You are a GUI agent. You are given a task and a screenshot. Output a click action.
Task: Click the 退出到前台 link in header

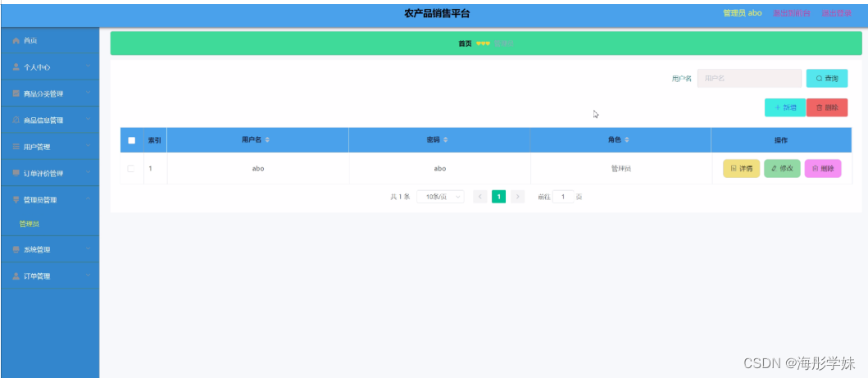(792, 13)
